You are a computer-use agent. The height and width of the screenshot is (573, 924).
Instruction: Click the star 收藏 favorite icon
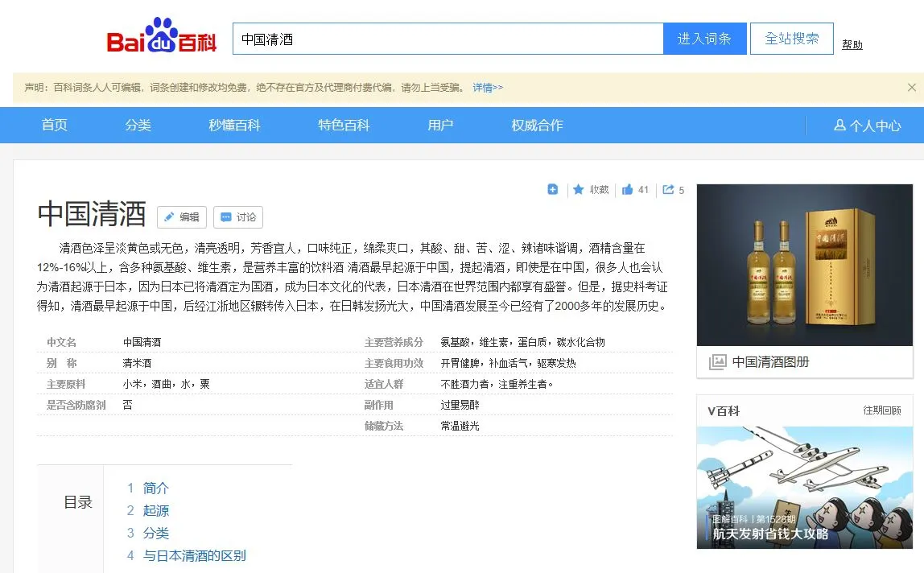pos(579,189)
